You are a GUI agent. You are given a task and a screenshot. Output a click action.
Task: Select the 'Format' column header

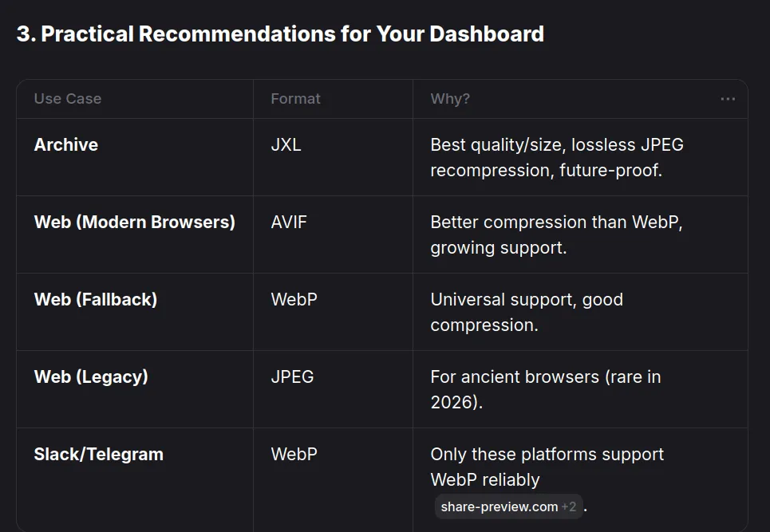[x=295, y=99]
